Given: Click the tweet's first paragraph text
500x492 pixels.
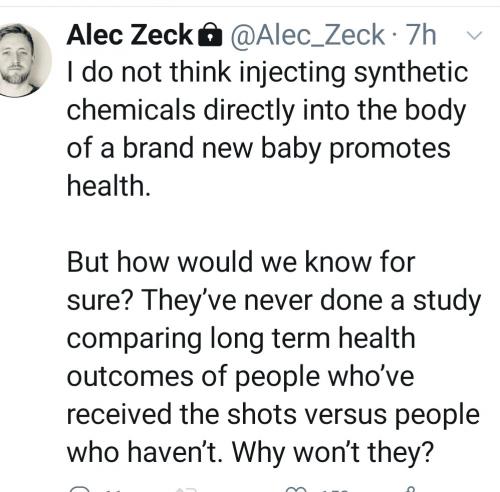Looking at the screenshot, I should (267, 129).
